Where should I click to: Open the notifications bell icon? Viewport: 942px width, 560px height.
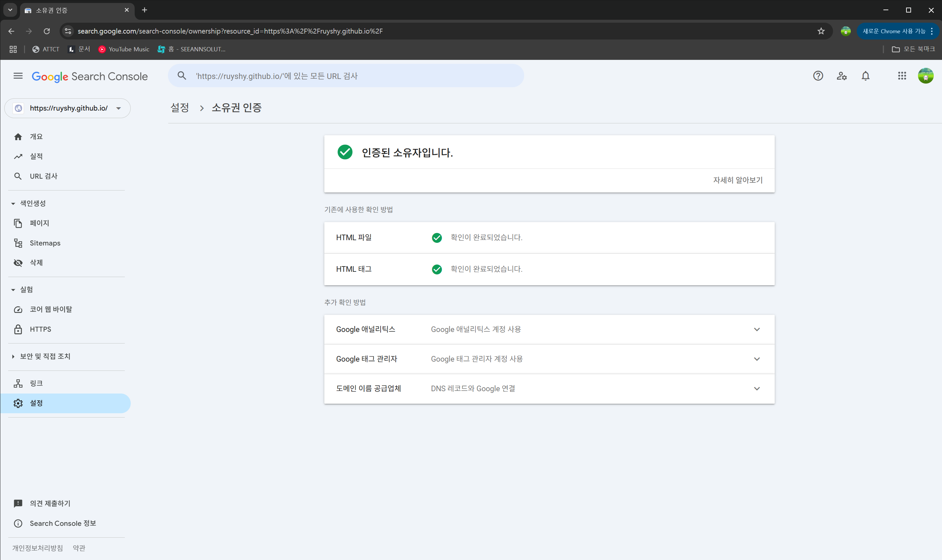pyautogui.click(x=865, y=76)
